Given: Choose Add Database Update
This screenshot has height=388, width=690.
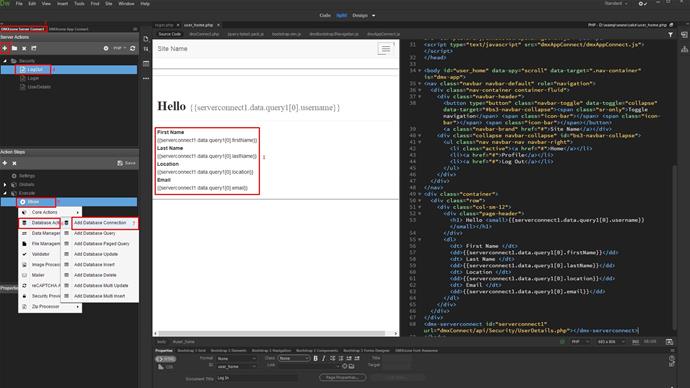Looking at the screenshot, I should coord(100,254).
